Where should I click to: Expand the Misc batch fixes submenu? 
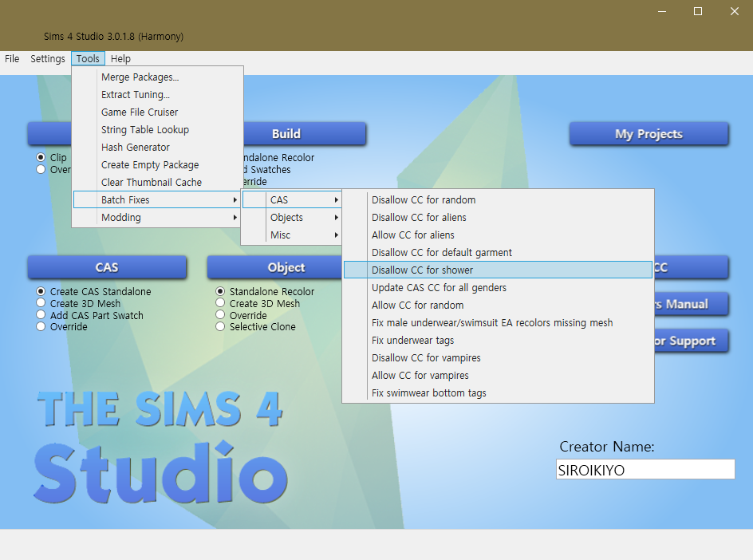292,235
